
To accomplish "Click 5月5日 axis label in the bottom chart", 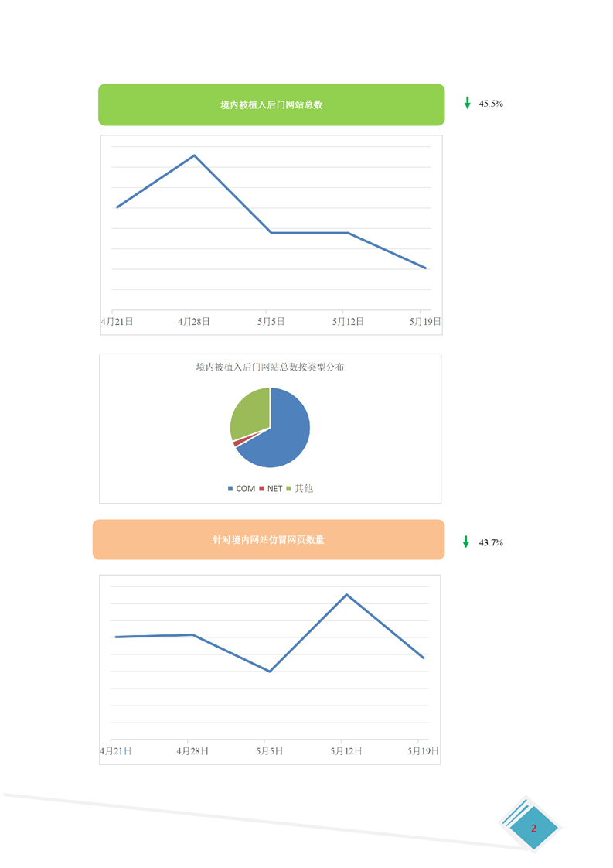I will pyautogui.click(x=270, y=751).
